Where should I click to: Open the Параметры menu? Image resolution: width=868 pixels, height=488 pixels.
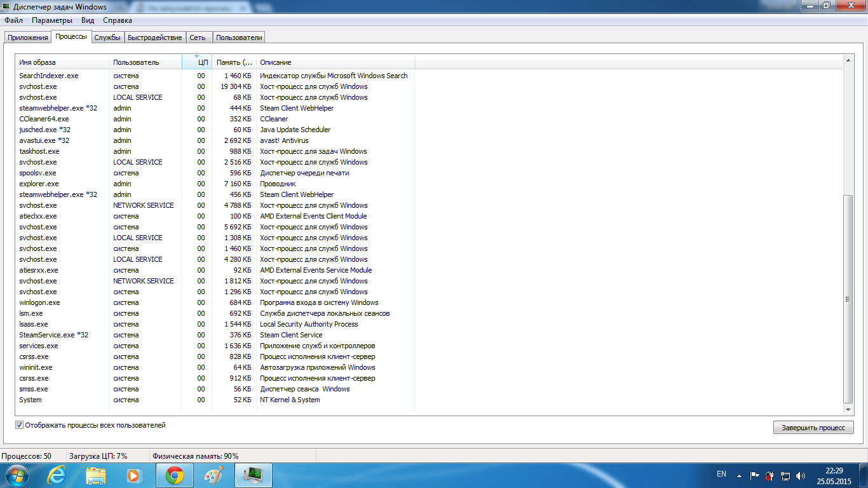pyautogui.click(x=52, y=20)
